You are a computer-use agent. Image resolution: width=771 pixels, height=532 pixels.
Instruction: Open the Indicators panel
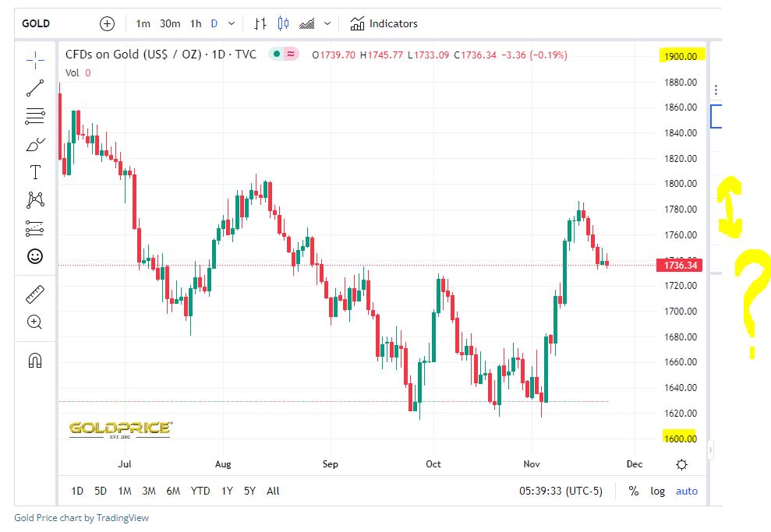[x=384, y=23]
